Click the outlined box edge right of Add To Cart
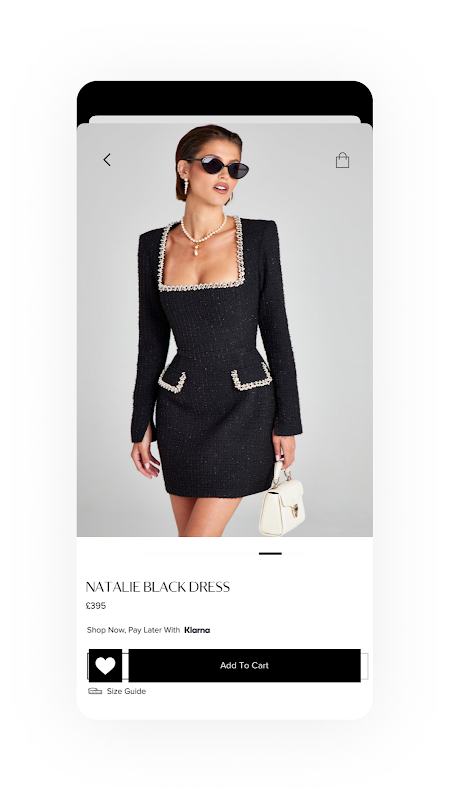 click(364, 666)
